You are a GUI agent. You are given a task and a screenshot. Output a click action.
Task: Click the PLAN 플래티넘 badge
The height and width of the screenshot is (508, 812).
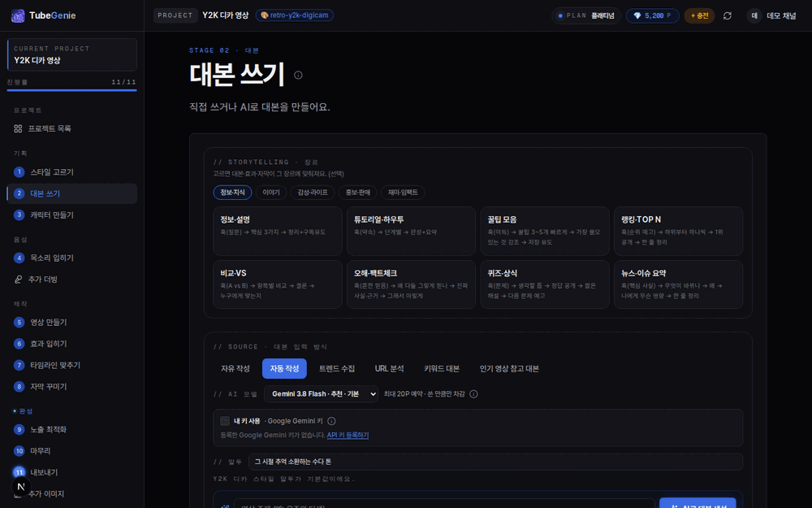[586, 15]
